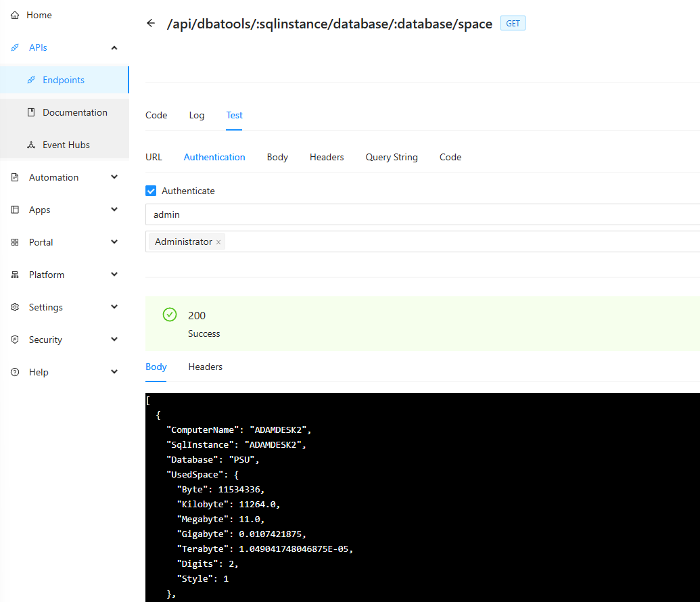Select the Test tab
Screen dimensions: 700x602
(x=234, y=115)
